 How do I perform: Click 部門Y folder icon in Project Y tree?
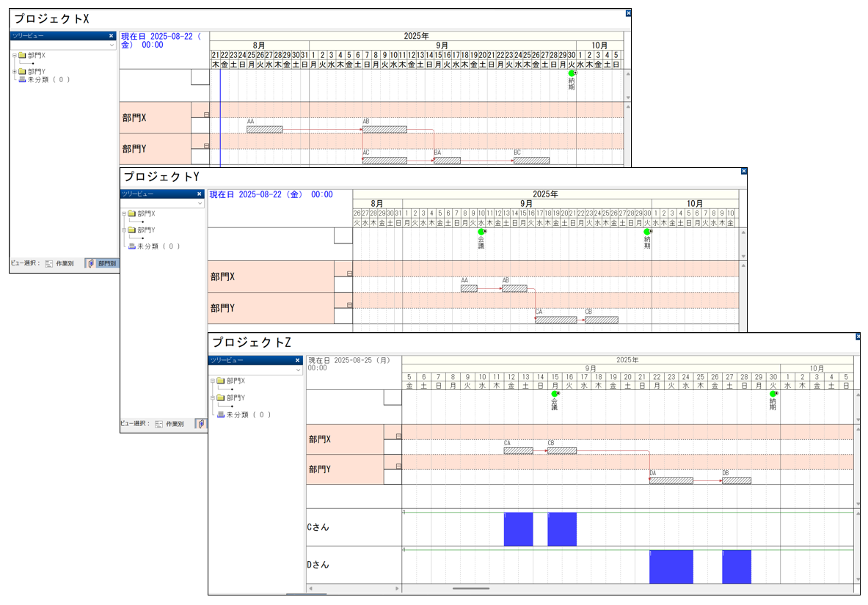point(132,230)
